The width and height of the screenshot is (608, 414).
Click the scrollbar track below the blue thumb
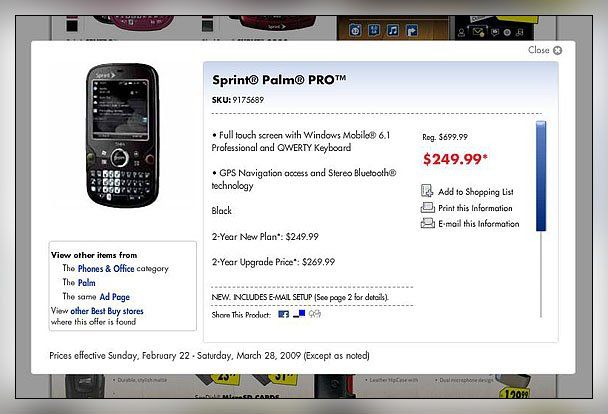541,274
